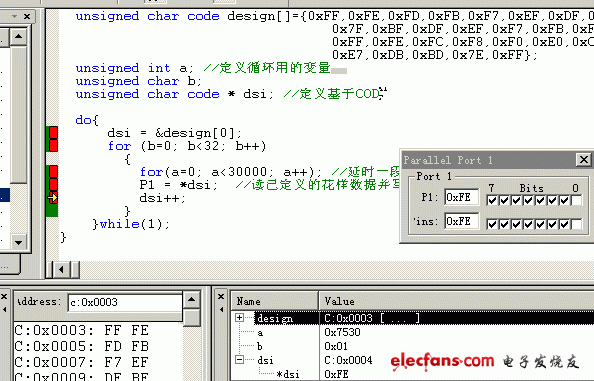594x381 pixels.
Task: Toggle breakpoint on dsi = &design[0] line
Action: [x=53, y=133]
